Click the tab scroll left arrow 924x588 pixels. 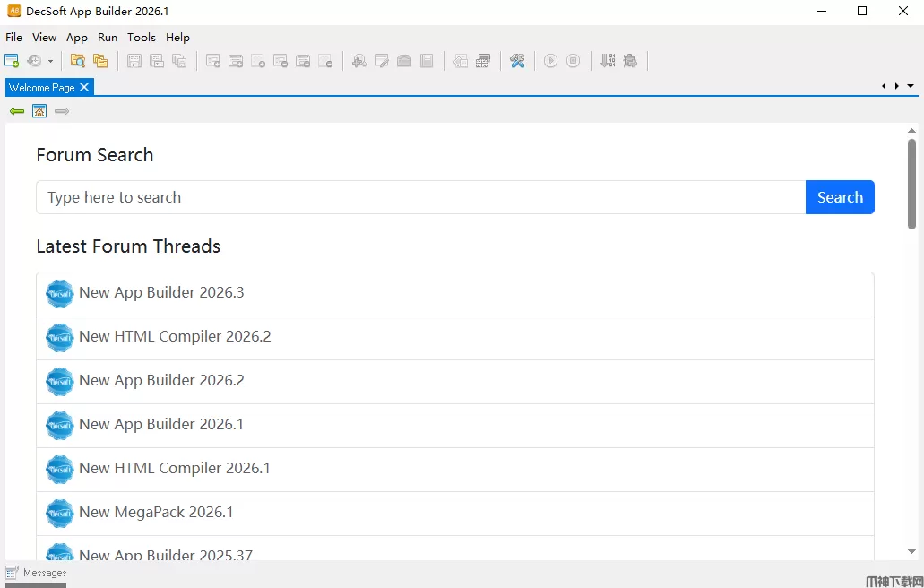(884, 86)
